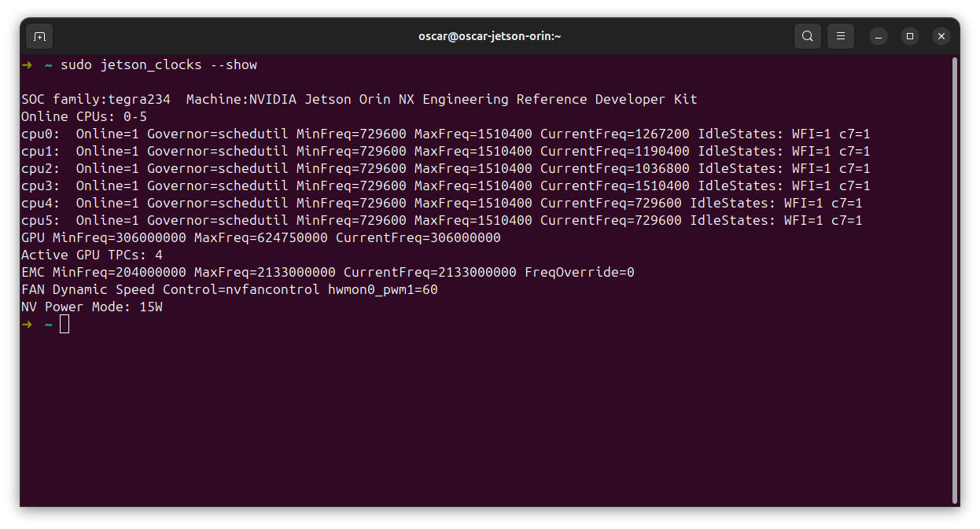Viewport: 980px width, 529px height.
Task: Click cpu1 'IdleStates: WFI=1 c7=1' text
Action: [x=784, y=151]
